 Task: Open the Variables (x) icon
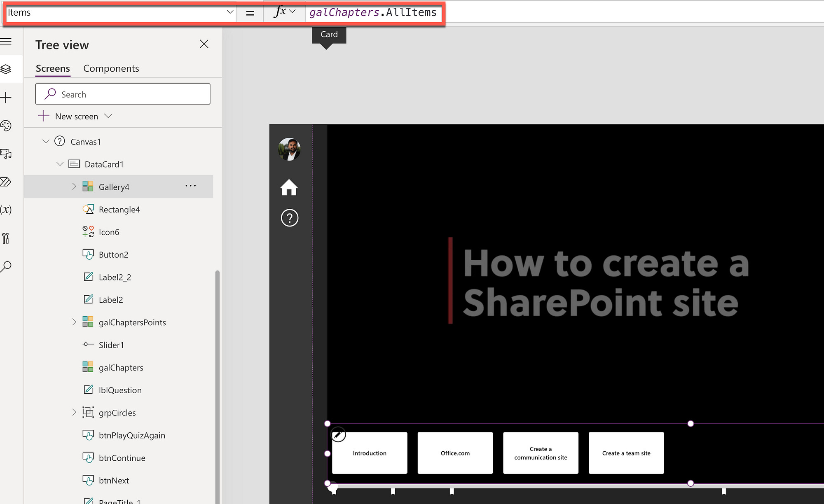tap(6, 210)
